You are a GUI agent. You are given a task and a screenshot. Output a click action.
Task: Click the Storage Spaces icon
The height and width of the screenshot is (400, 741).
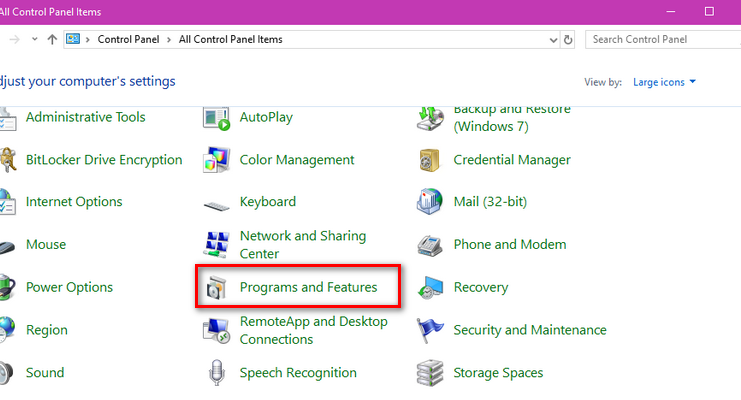430,373
